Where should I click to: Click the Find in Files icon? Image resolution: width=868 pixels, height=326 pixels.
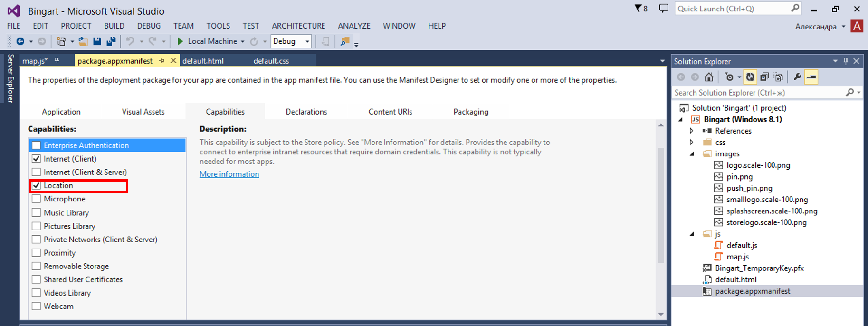[345, 41]
